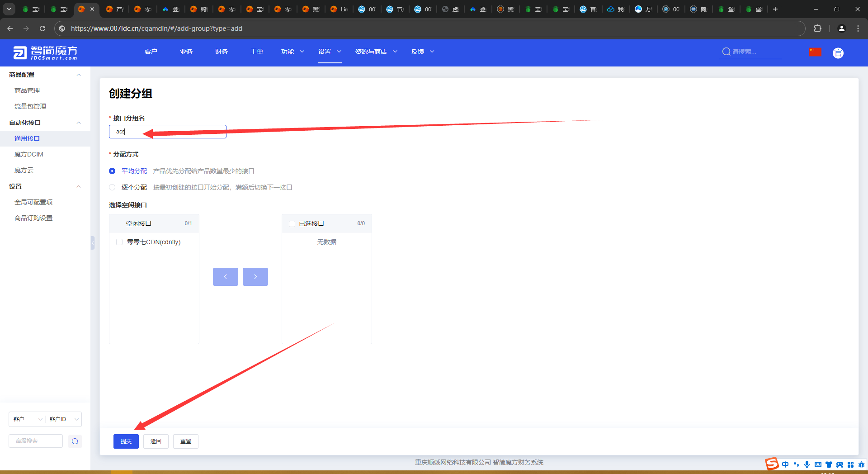Select the 逐个分配 radio option

[112, 187]
